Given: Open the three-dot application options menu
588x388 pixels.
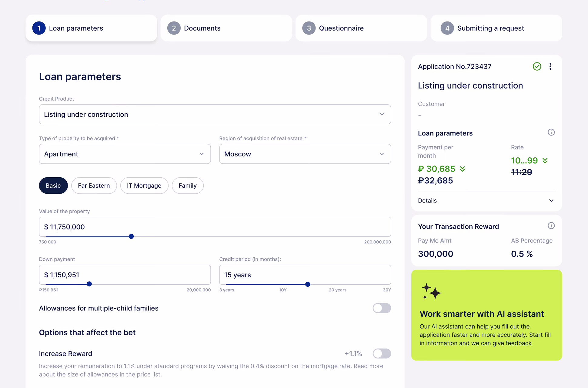Looking at the screenshot, I should click(550, 66).
